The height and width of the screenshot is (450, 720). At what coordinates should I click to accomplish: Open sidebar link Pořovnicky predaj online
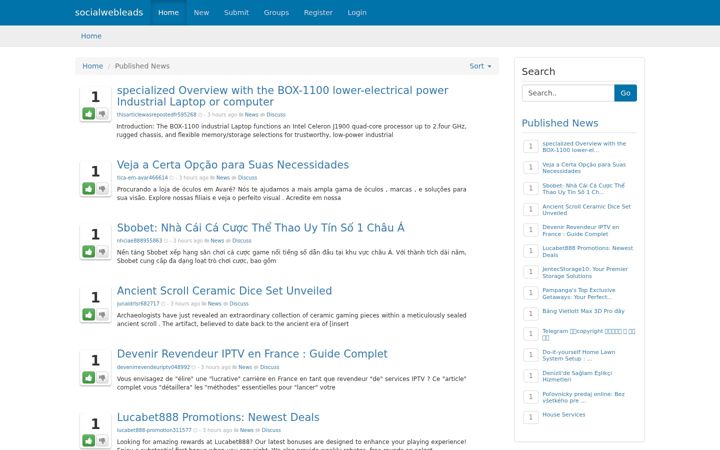click(583, 397)
